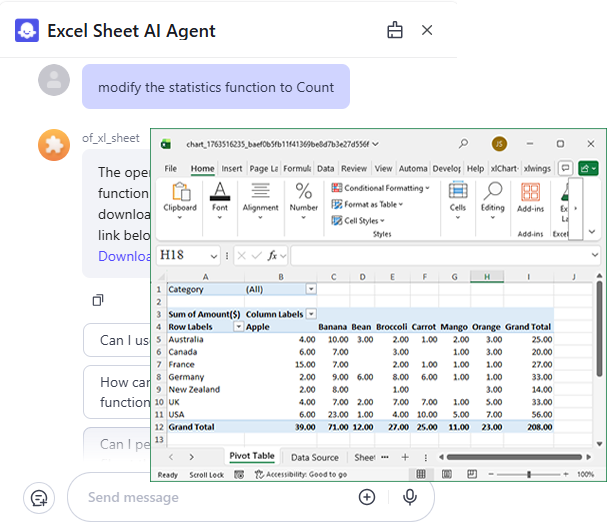Viewport: 607px width, 532px height.
Task: Click the Excel Sheet AI Agent logo icon
Action: (x=27, y=30)
